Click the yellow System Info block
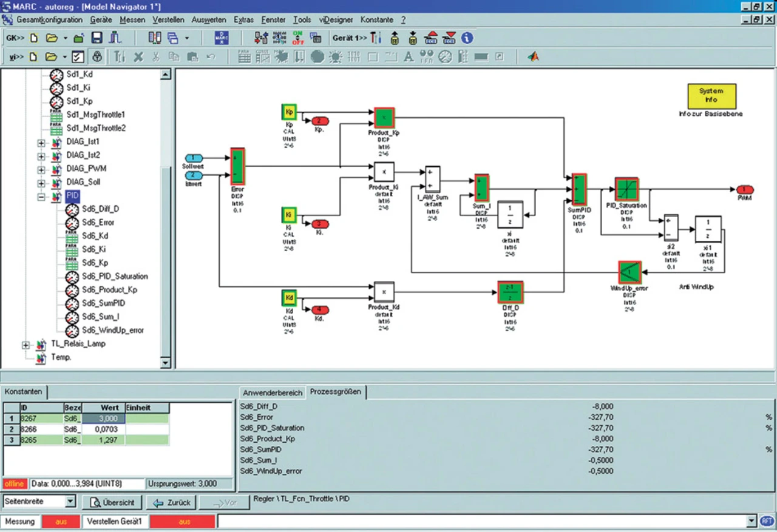The image size is (777, 532). pos(711,95)
